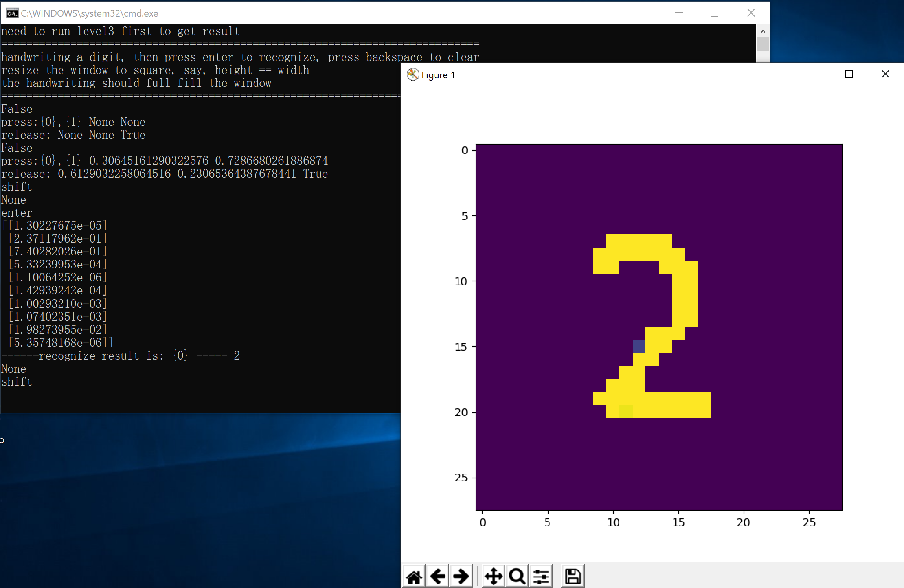Viewport: 904px width, 588px height.
Task: Click the "recognize result is" output line
Action: (120, 356)
